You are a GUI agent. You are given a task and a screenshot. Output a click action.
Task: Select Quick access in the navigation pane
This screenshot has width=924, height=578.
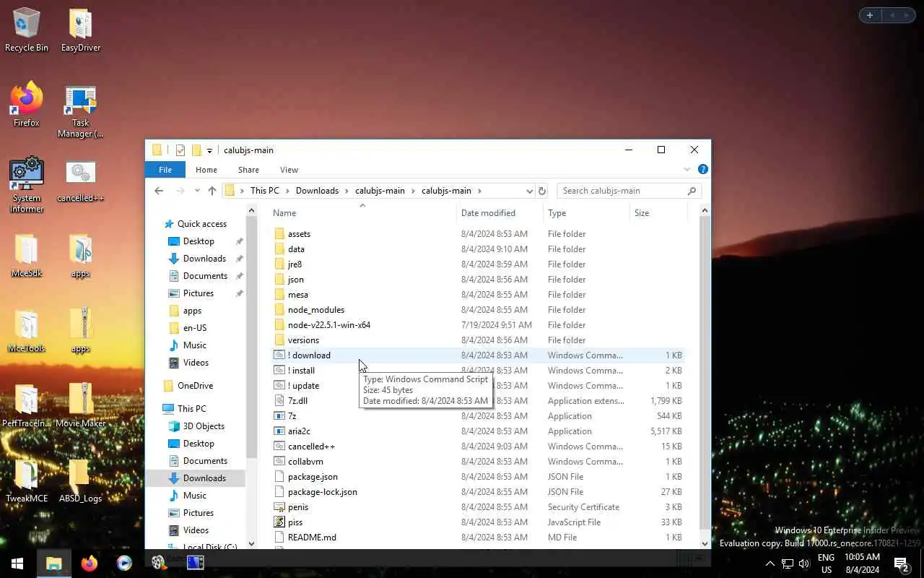[x=202, y=224]
